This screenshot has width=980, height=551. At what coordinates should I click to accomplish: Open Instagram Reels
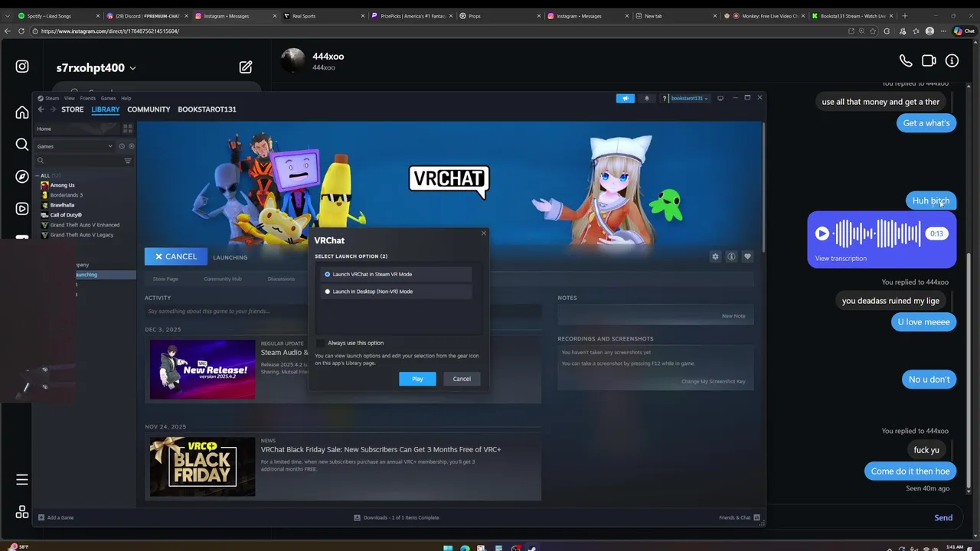pos(22,208)
